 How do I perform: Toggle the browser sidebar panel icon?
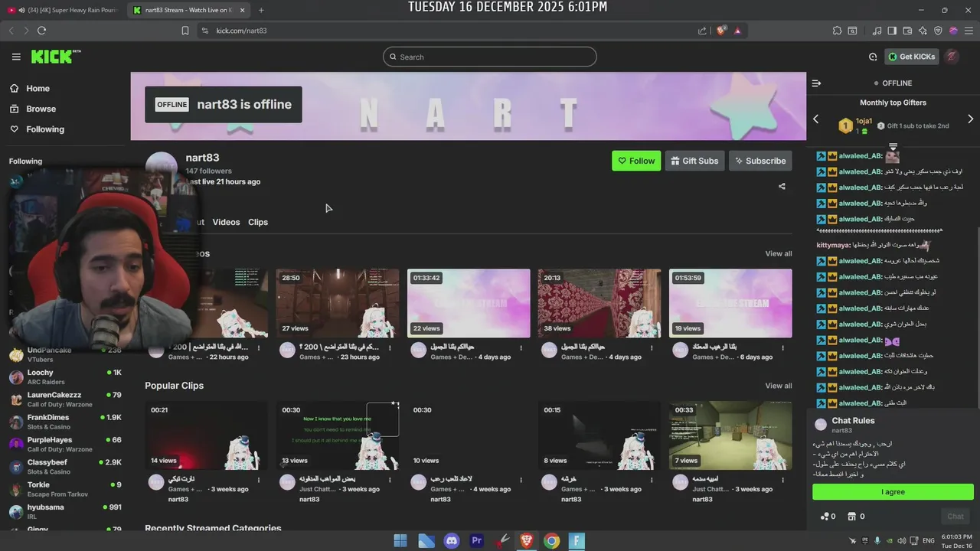point(892,31)
